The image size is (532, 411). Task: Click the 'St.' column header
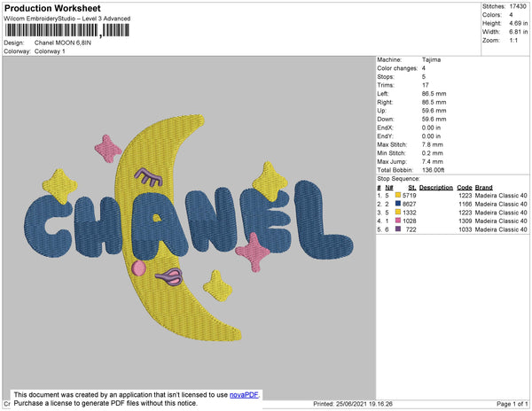tap(412, 188)
